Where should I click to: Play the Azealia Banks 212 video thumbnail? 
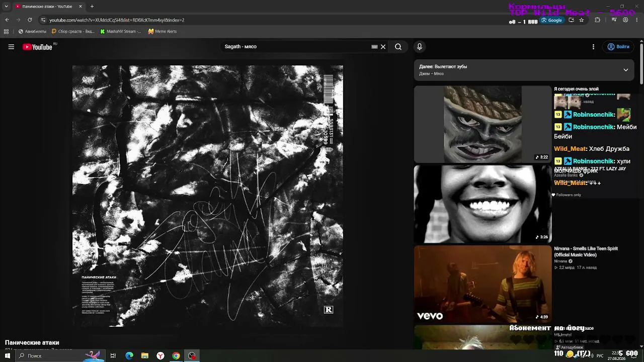click(x=482, y=204)
